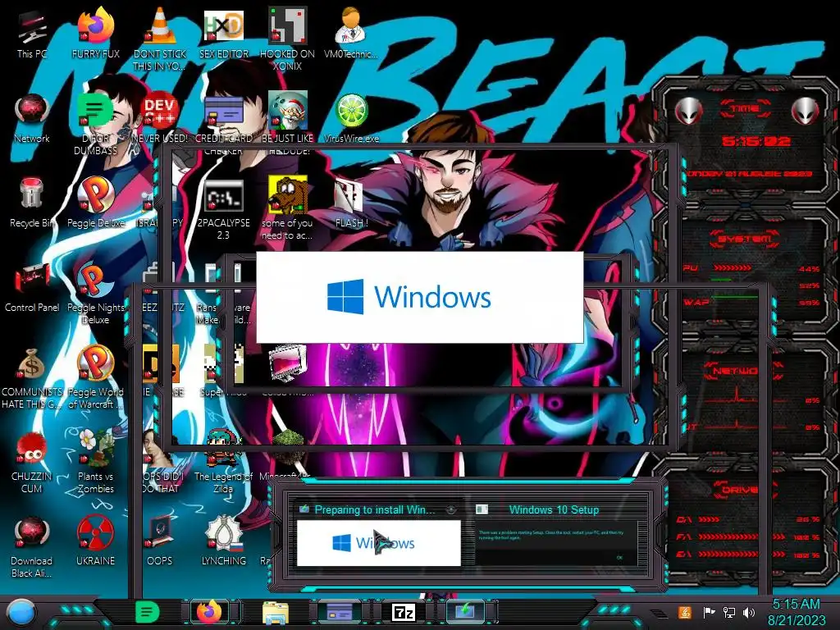The width and height of the screenshot is (840, 630).
Task: Switch to credit card checker taskbar button
Action: 339,612
